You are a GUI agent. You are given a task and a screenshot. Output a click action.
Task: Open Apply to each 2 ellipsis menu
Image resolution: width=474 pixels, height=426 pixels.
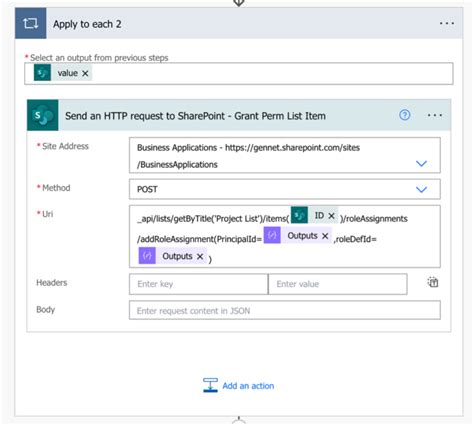coord(446,23)
